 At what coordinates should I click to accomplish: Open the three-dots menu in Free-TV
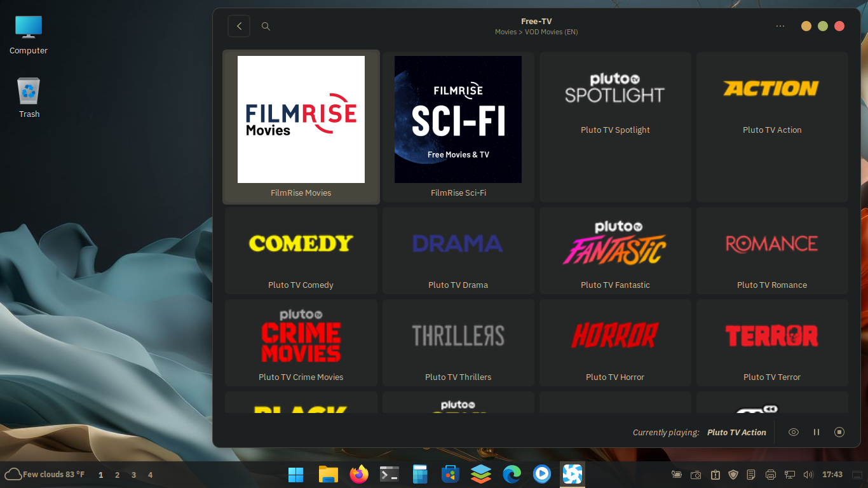780,26
